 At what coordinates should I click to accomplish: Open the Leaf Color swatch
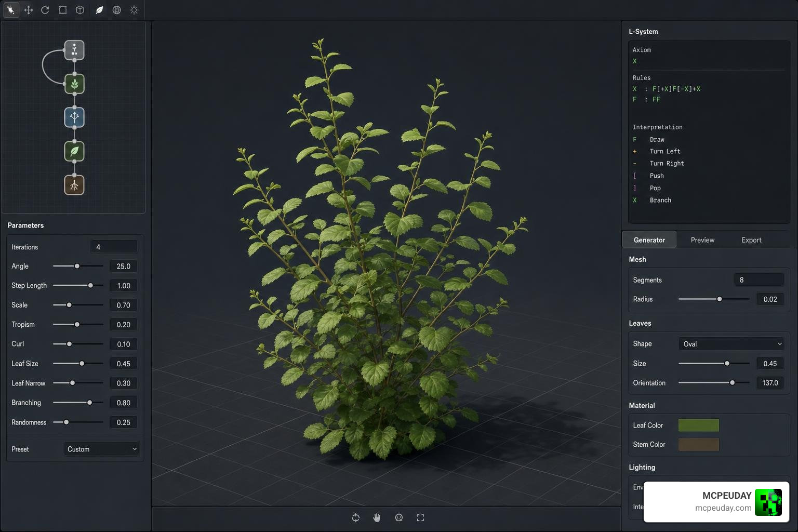[699, 425]
